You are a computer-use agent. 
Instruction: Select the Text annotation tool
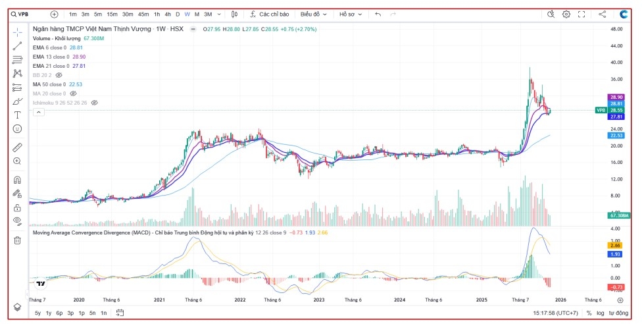17,115
